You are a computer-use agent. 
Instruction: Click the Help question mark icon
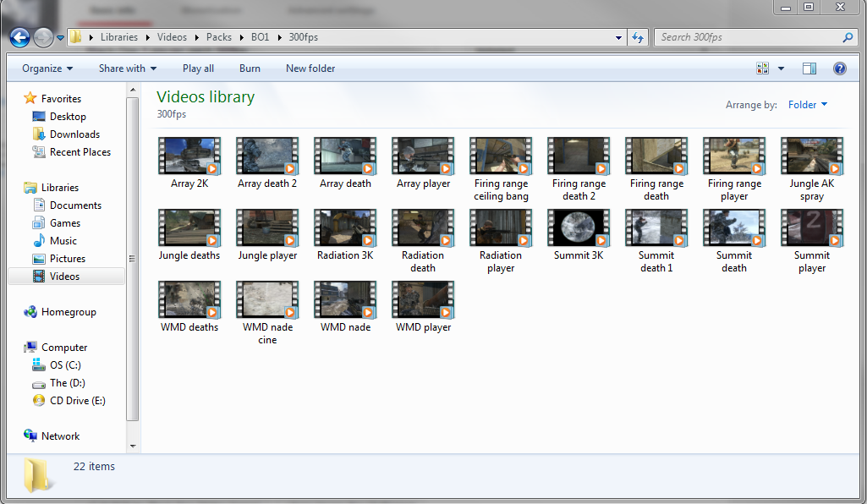pyautogui.click(x=839, y=68)
